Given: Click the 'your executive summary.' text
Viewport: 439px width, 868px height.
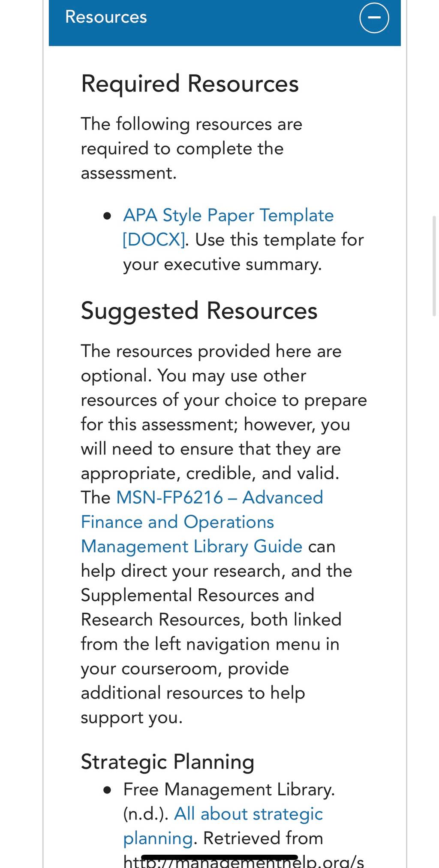Looking at the screenshot, I should tap(223, 264).
